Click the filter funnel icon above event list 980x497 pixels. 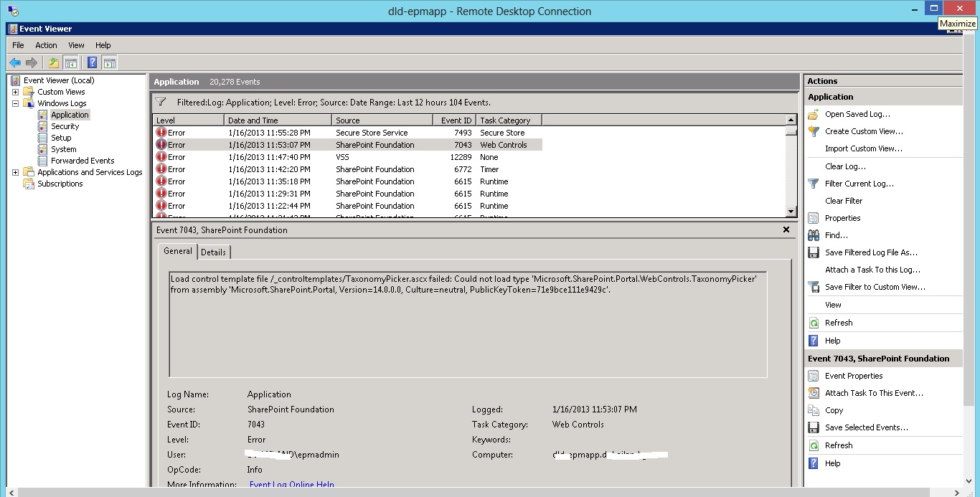click(161, 103)
